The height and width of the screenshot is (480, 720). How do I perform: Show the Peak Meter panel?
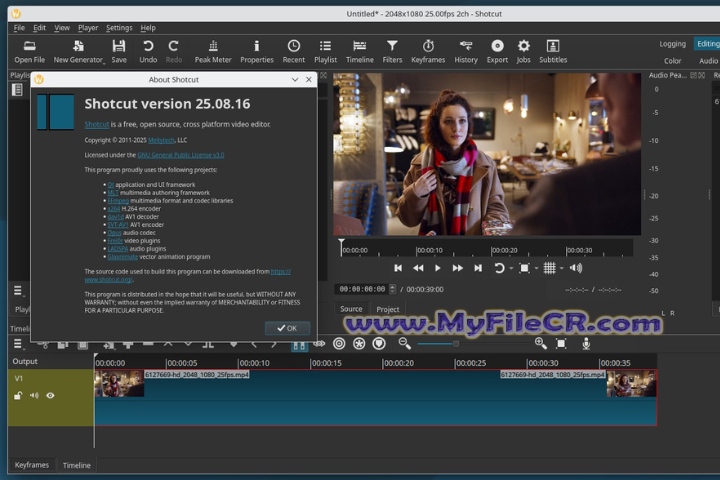point(213,51)
